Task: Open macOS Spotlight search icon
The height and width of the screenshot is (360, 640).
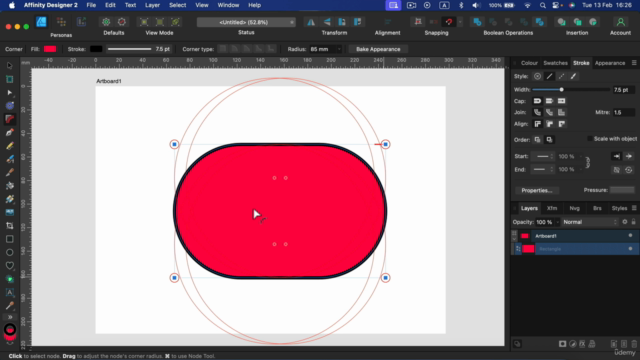Action: click(x=542, y=5)
